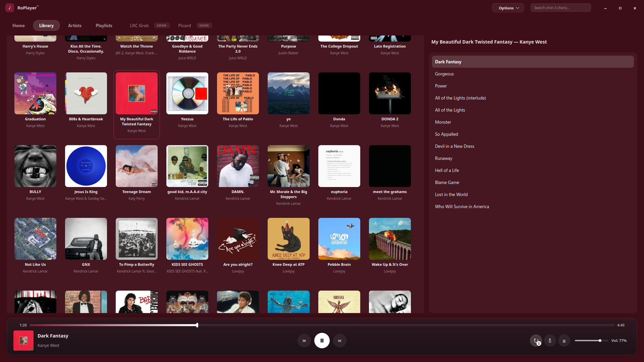644x362 pixels.
Task: Click the Purpose album title
Action: tap(288, 46)
